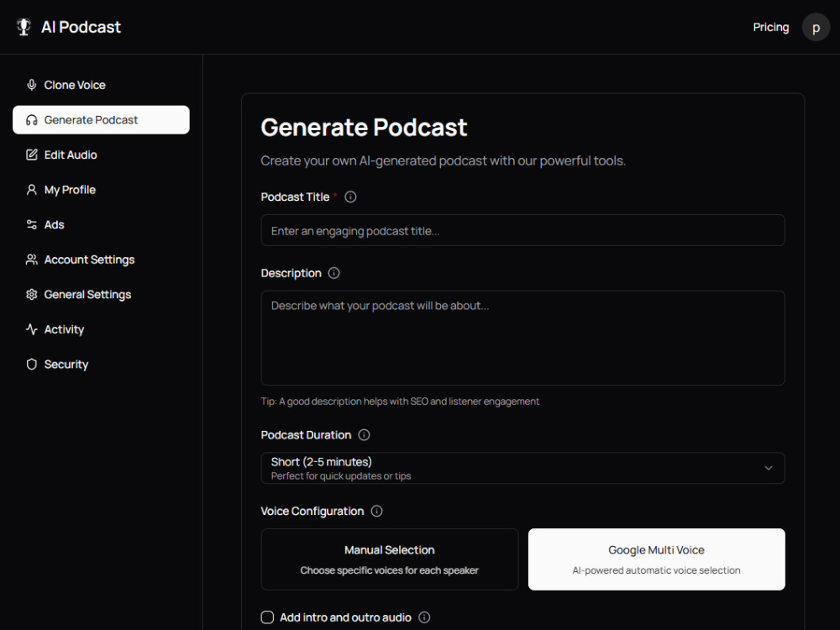Screen dimensions: 840x630
Task: Open the user avatar 'p' menu
Action: (x=816, y=27)
